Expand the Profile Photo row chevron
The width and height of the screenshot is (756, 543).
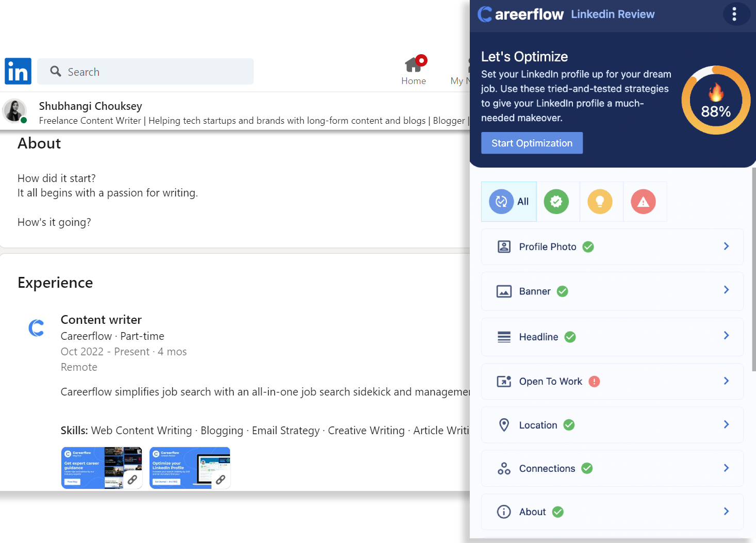pos(726,246)
